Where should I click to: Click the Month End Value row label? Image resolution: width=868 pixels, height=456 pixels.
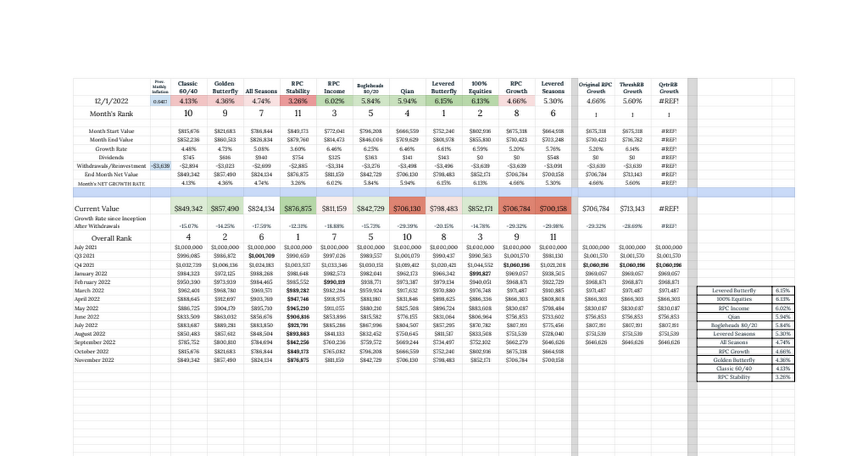click(x=110, y=139)
